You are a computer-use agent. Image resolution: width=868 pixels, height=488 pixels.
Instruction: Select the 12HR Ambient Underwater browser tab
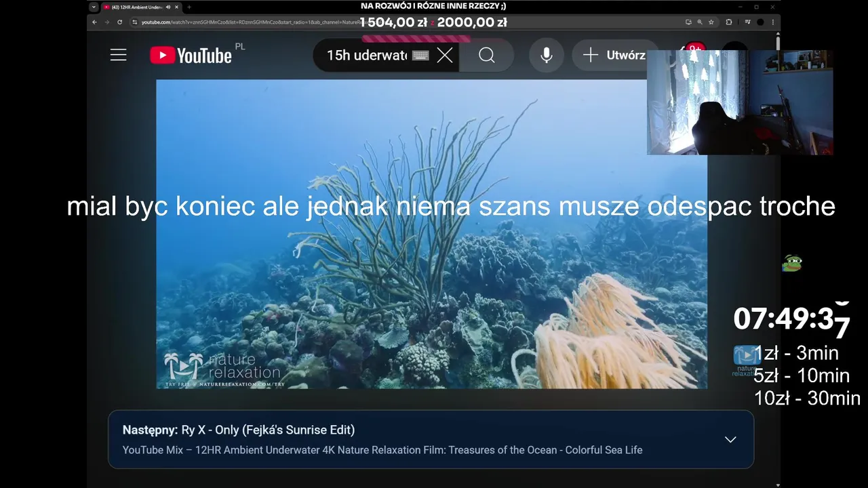[141, 7]
